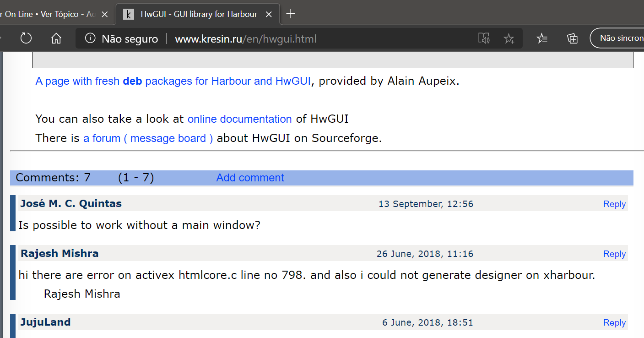This screenshot has height=338, width=644.
Task: Open the read aloud icon in address bar
Action: pyautogui.click(x=484, y=38)
